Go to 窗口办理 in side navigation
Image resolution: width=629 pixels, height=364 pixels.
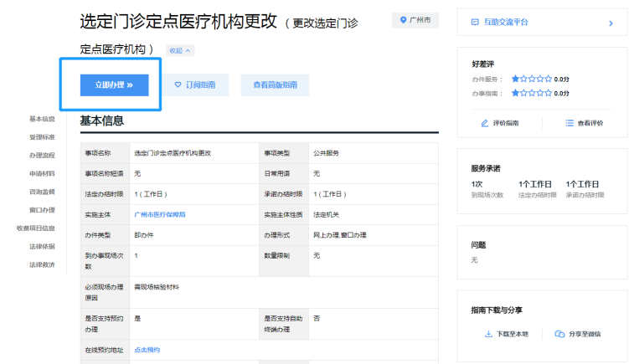click(x=42, y=210)
